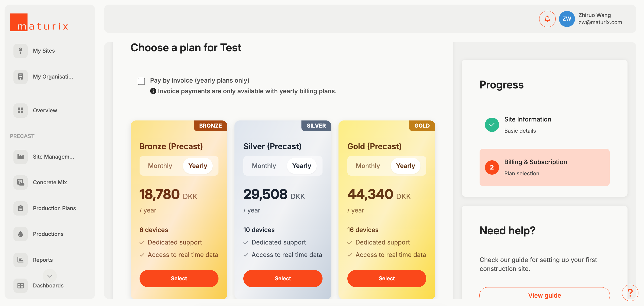The width and height of the screenshot is (644, 306).
Task: Select the Bronze (Precast) plan
Action: (179, 278)
